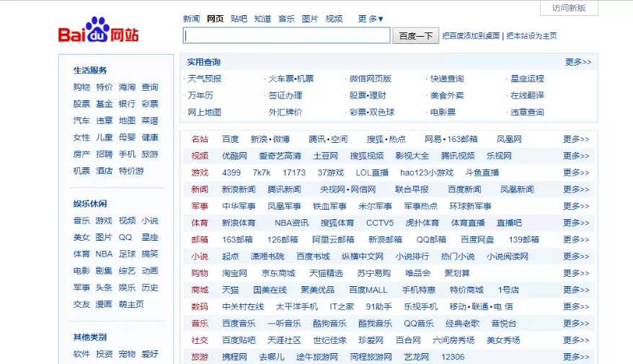This screenshot has width=633, height=364.
Task: Open 萌主页 sidebar link
Action: click(x=131, y=304)
